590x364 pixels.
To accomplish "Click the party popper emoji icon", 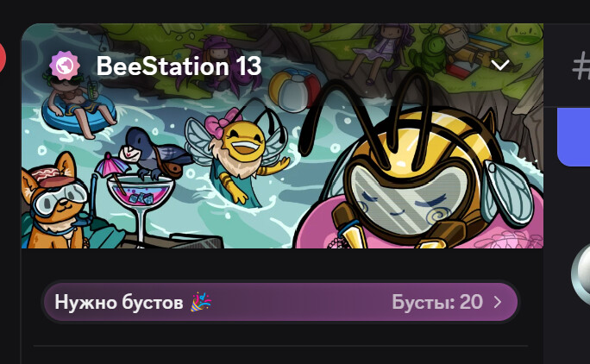I will point(201,302).
